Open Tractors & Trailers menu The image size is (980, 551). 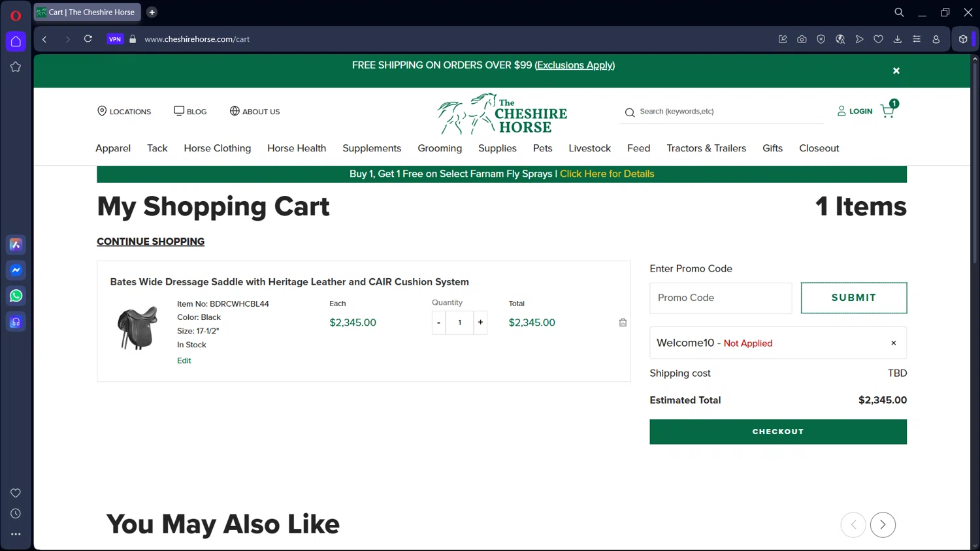(706, 148)
